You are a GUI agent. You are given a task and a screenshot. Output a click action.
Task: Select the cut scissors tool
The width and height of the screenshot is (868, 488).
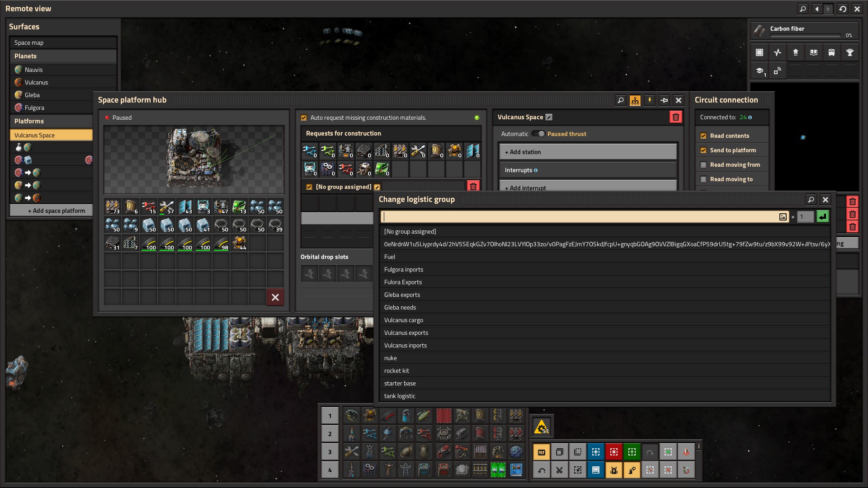[560, 470]
